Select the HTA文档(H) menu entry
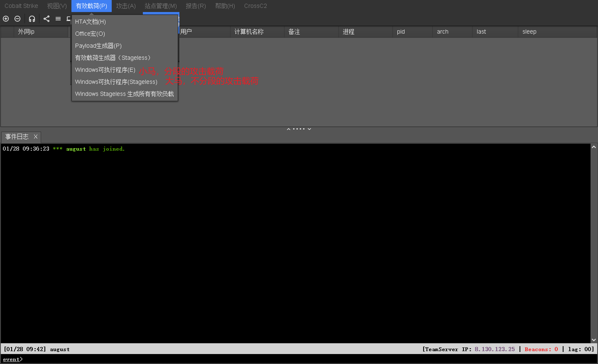This screenshot has height=364, width=598. pos(90,22)
